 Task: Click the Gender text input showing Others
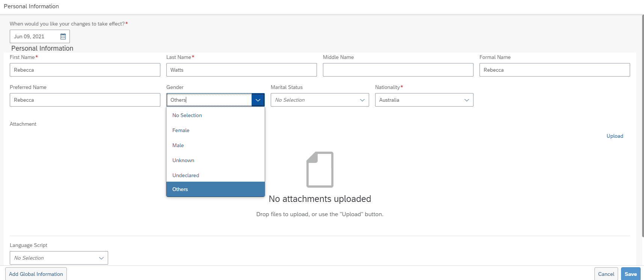coord(209,100)
